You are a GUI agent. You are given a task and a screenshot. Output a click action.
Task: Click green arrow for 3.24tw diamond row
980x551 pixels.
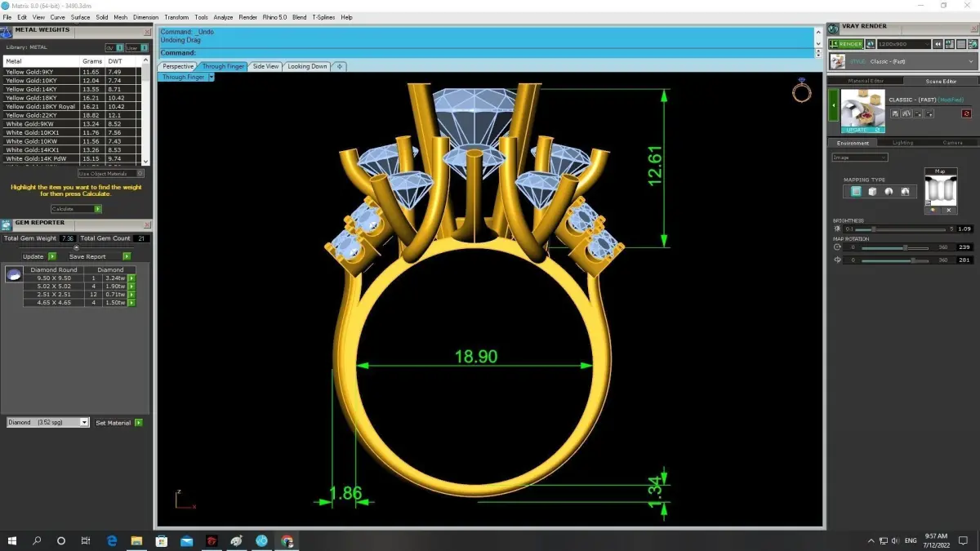coord(131,278)
